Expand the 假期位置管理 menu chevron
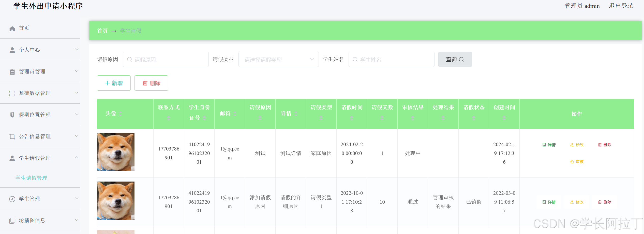The width and height of the screenshot is (644, 234). point(77,114)
